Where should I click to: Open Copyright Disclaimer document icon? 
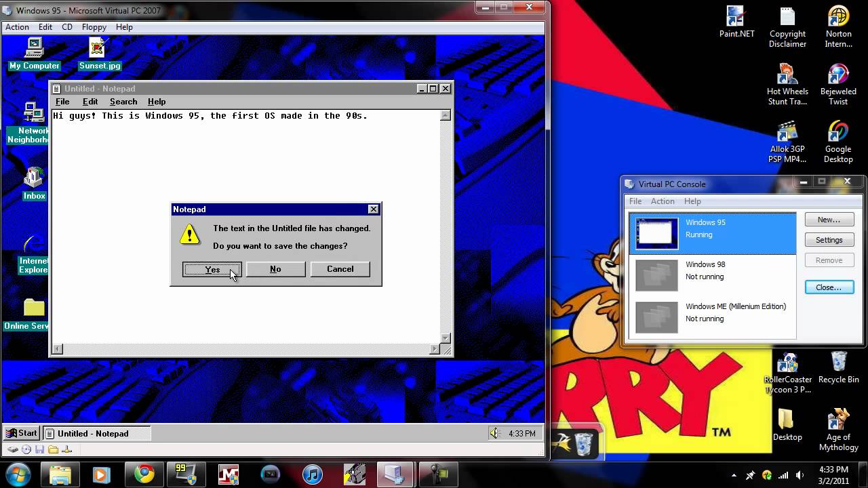coord(787,27)
